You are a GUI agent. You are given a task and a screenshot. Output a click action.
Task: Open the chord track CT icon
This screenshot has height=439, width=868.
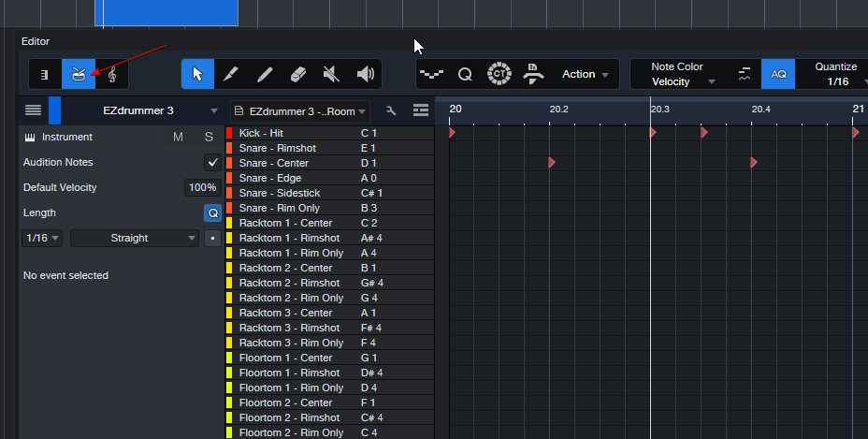click(499, 74)
